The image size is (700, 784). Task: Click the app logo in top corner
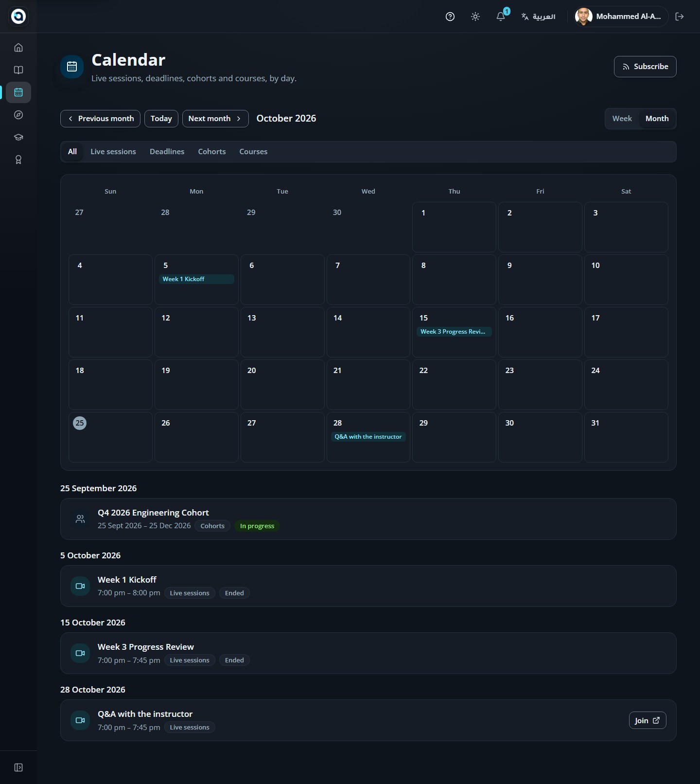(x=18, y=17)
